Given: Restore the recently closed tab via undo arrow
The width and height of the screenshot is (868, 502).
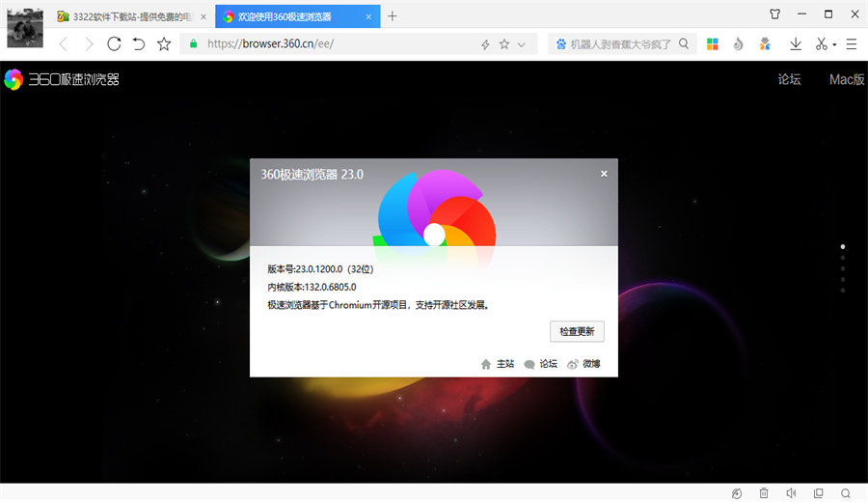Looking at the screenshot, I should [x=138, y=43].
